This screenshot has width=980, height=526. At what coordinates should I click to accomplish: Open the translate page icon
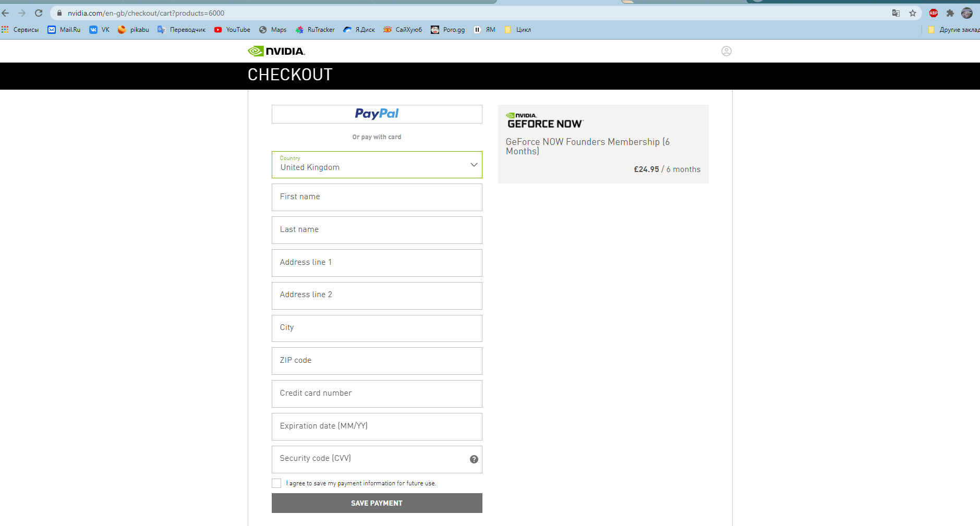click(x=896, y=13)
